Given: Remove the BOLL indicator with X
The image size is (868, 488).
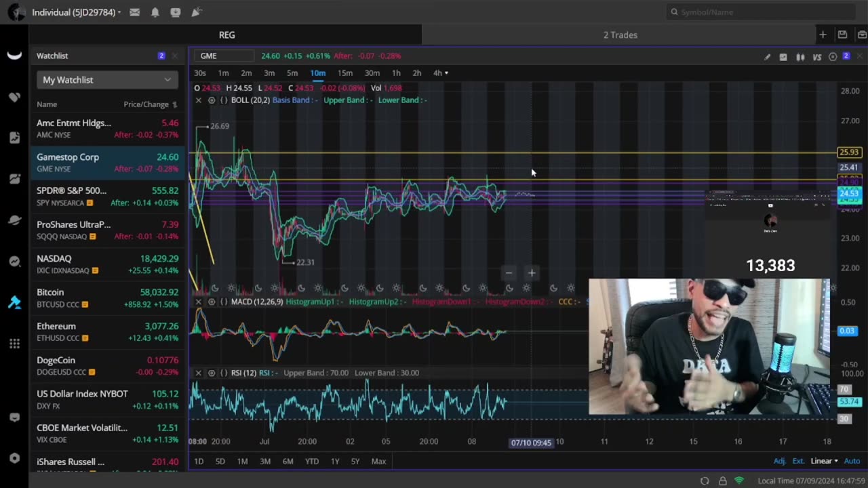Looking at the screenshot, I should click(x=198, y=100).
